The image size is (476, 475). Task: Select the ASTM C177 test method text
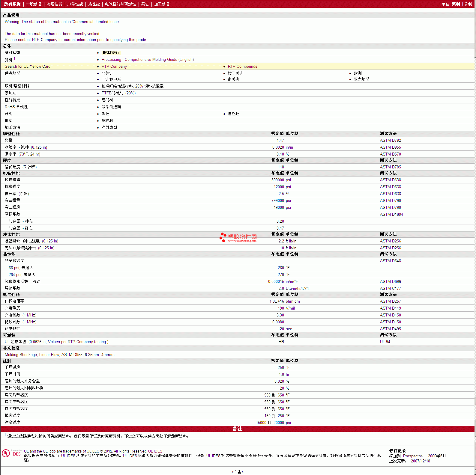coord(390,288)
